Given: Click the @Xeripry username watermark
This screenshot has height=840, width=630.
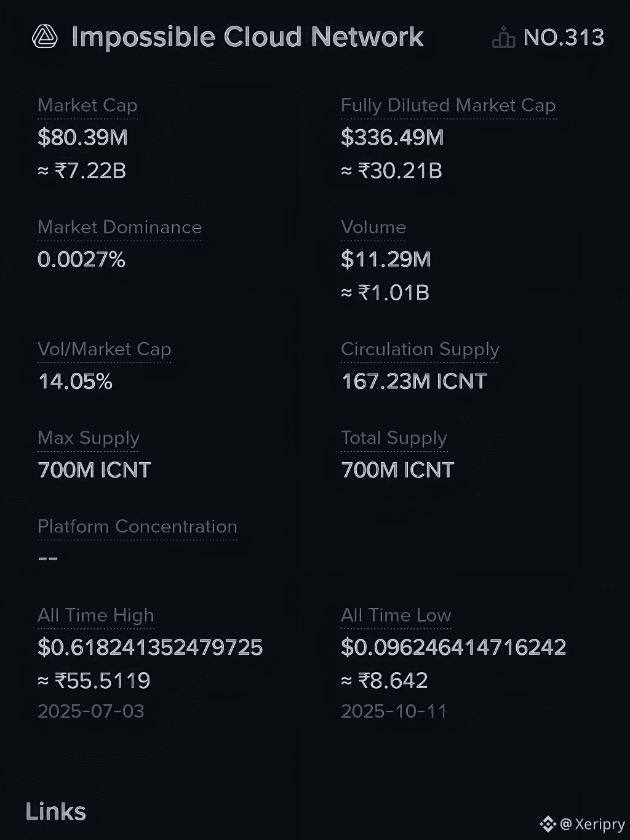Looking at the screenshot, I should coord(592,824).
